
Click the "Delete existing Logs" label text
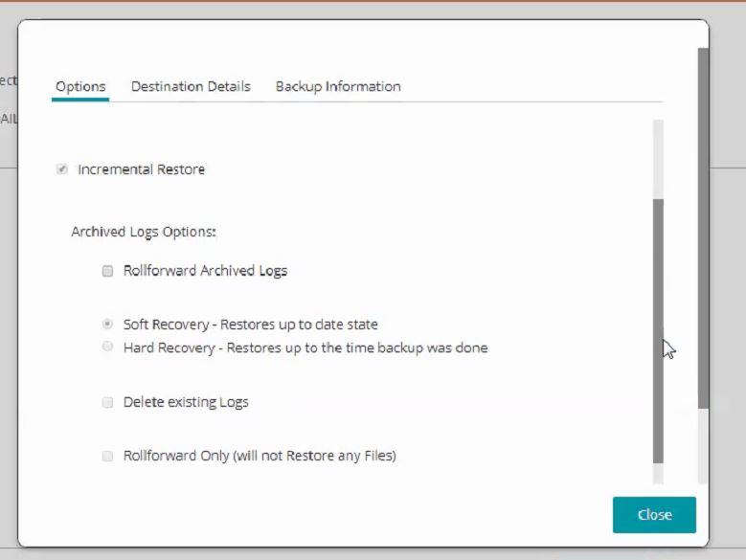click(186, 402)
